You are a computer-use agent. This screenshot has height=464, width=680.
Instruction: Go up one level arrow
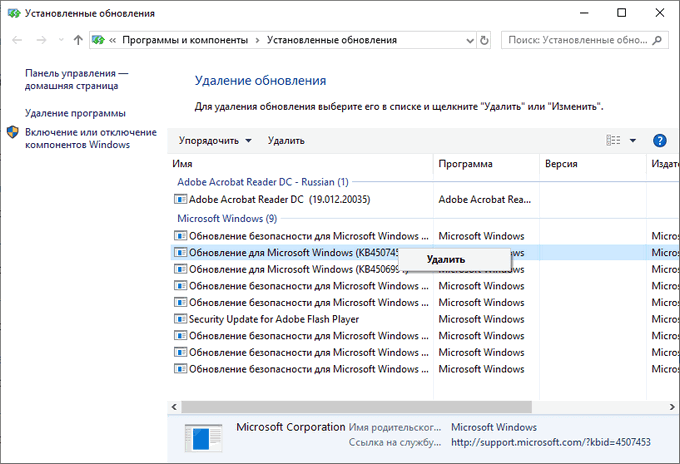[x=78, y=40]
